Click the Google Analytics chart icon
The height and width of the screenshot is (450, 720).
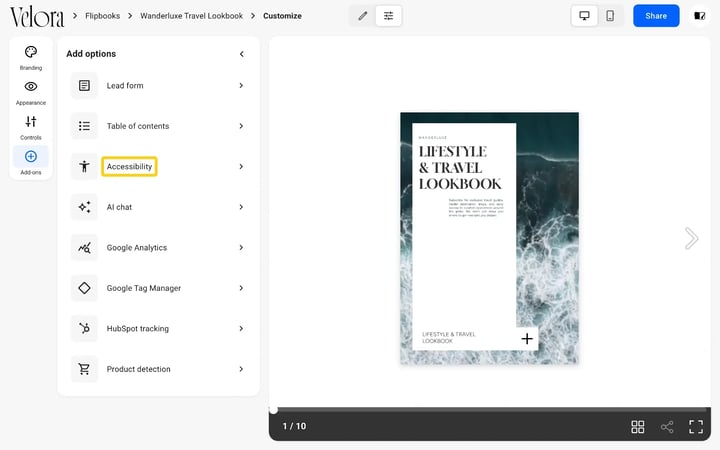[x=84, y=248]
